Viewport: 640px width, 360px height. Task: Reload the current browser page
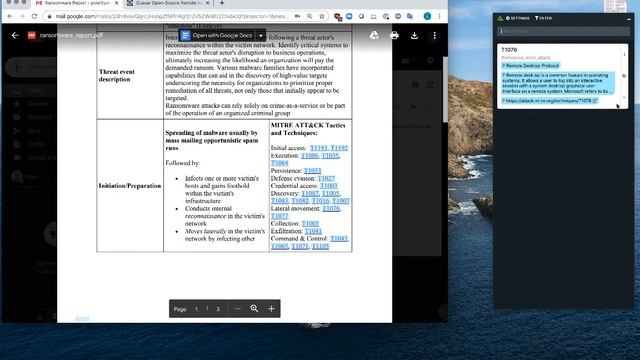[x=34, y=16]
